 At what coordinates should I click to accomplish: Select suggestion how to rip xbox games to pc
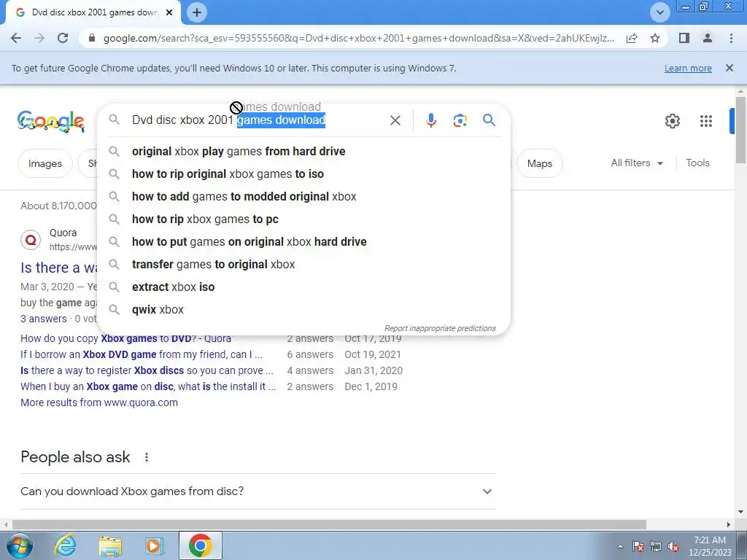(x=303, y=219)
